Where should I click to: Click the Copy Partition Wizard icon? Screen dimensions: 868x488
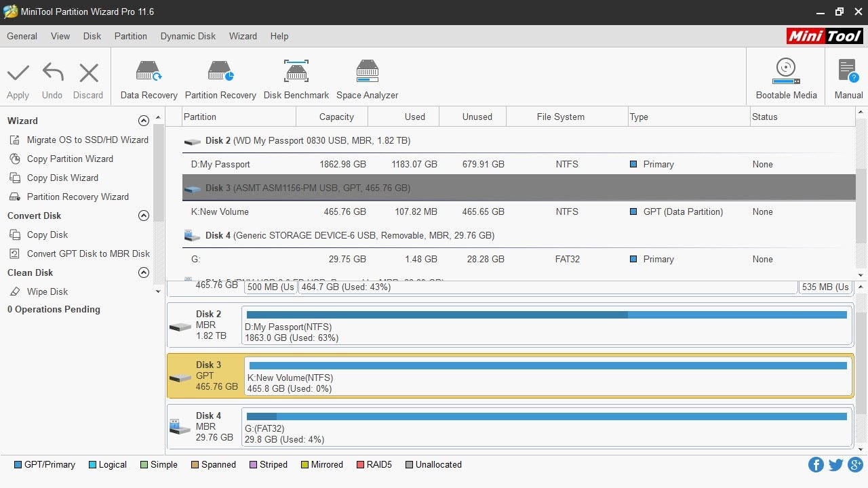14,159
